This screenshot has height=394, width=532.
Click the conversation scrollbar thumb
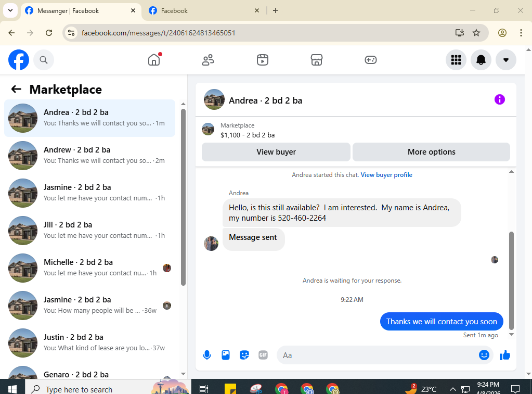click(x=511, y=281)
